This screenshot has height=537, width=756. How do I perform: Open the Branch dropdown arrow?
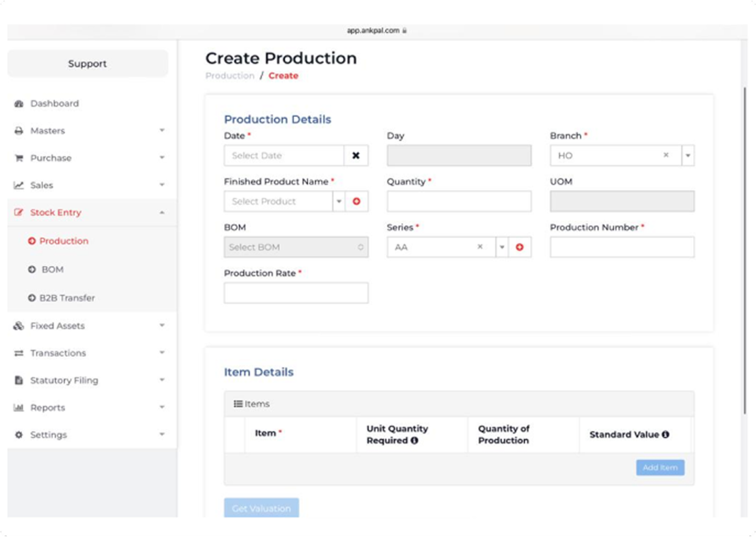688,155
